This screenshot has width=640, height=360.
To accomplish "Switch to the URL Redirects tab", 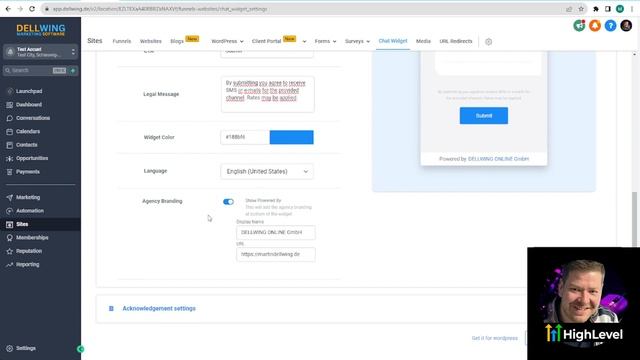I will [456, 41].
